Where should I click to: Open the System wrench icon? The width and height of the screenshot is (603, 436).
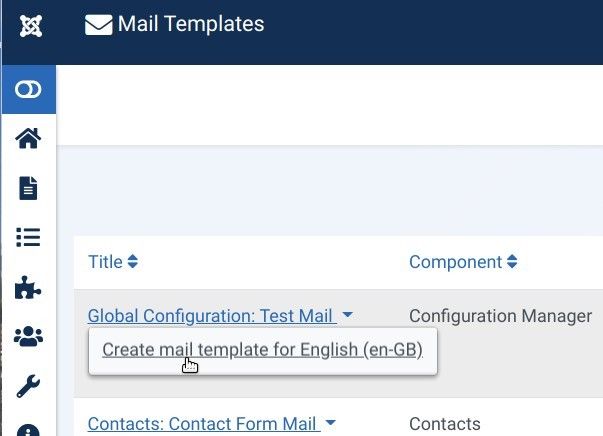click(28, 386)
